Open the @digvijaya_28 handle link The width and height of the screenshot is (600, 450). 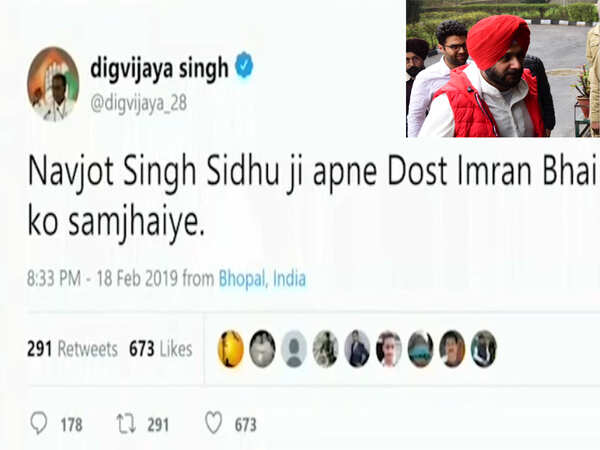click(139, 104)
